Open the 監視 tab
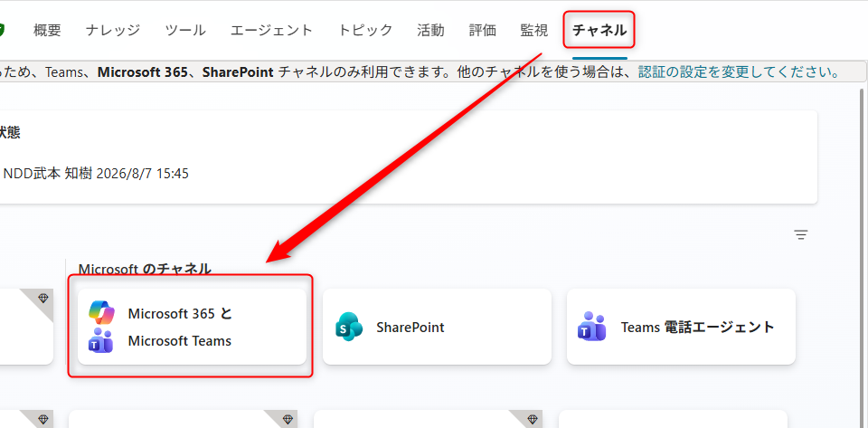This screenshot has height=428, width=868. click(x=534, y=31)
